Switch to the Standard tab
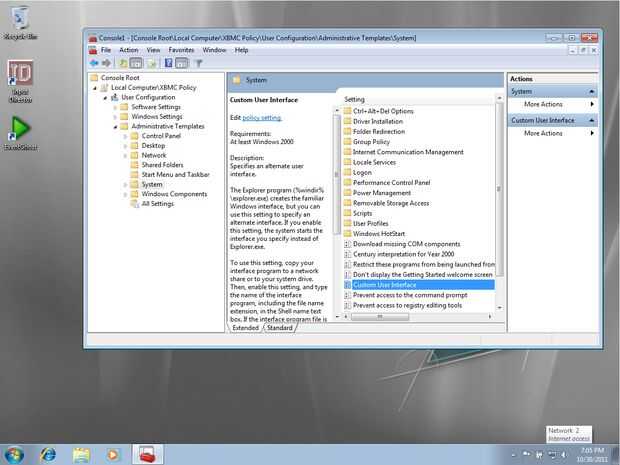Image resolution: width=620 pixels, height=465 pixels. (280, 328)
